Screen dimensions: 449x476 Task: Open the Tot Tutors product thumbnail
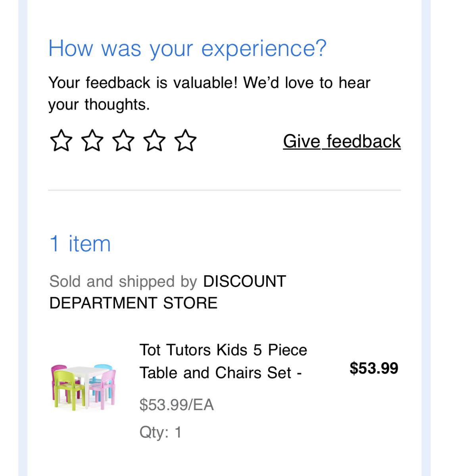(x=84, y=387)
